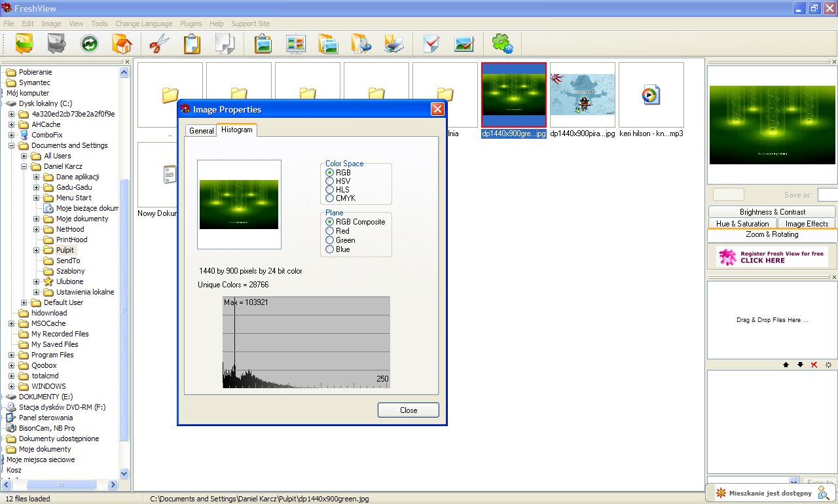
Task: Expand the Dane aplikacji folder node
Action: point(37,177)
